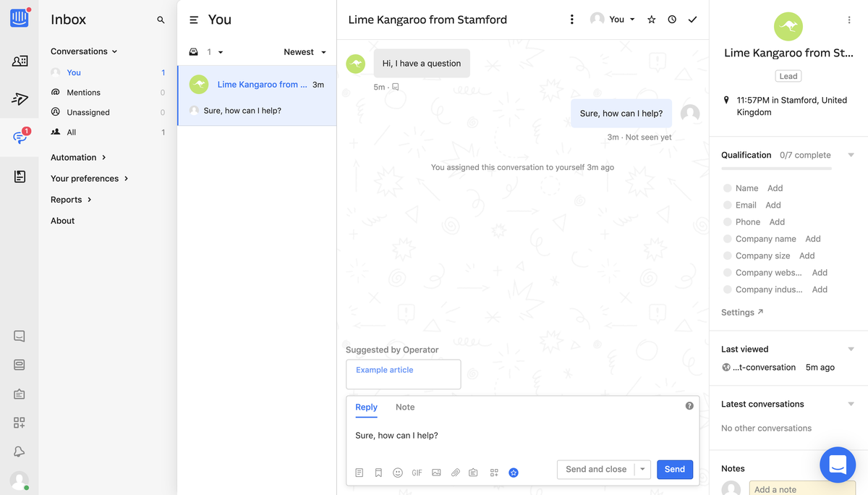Open the emoji picker in reply toolbar

[x=398, y=473]
